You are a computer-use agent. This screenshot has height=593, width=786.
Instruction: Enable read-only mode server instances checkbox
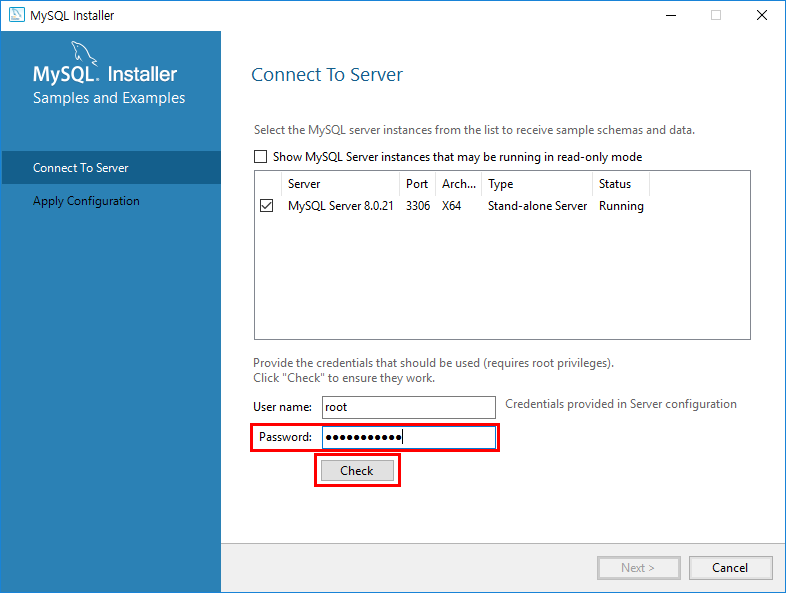click(x=260, y=157)
